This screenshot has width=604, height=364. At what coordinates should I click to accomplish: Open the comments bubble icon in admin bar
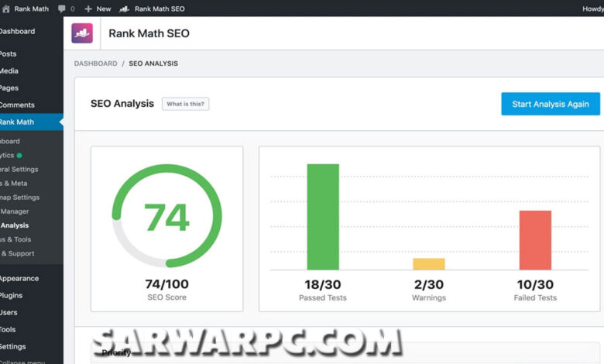[62, 9]
